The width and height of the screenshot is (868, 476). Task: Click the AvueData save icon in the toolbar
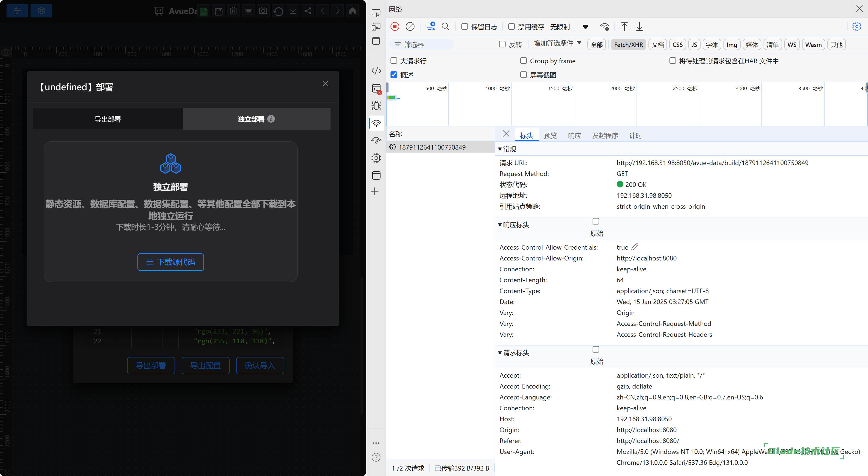click(219, 11)
